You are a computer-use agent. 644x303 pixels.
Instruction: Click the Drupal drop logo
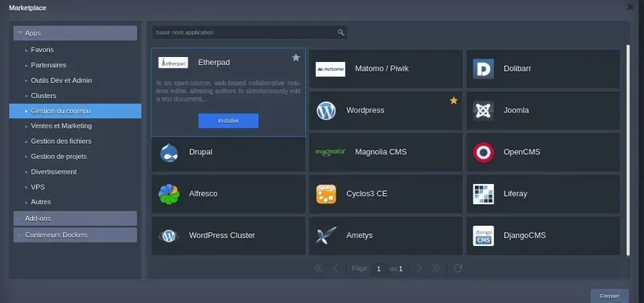pyautogui.click(x=169, y=153)
